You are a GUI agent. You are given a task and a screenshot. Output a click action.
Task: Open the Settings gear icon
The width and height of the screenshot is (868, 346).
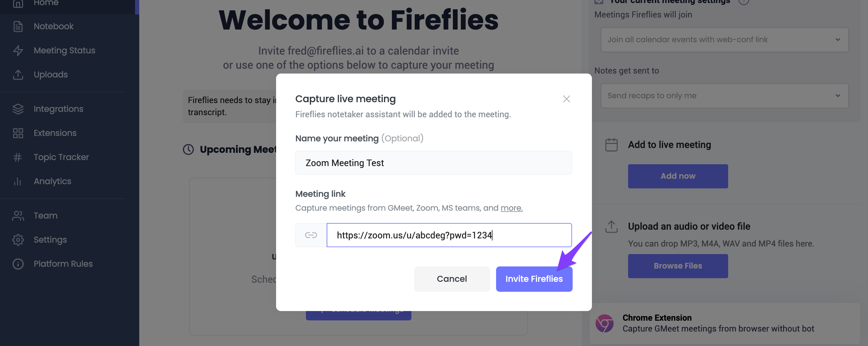tap(18, 240)
